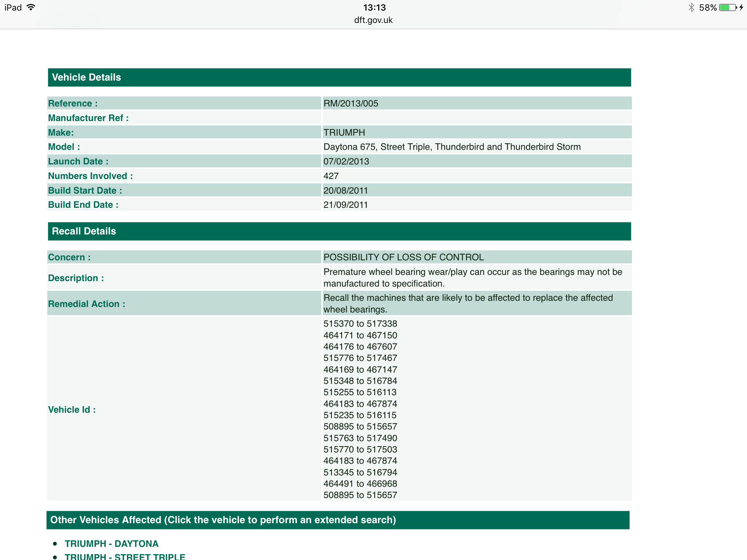The width and height of the screenshot is (747, 560).
Task: Select vehicle id range 515370 to 517338
Action: point(360,324)
